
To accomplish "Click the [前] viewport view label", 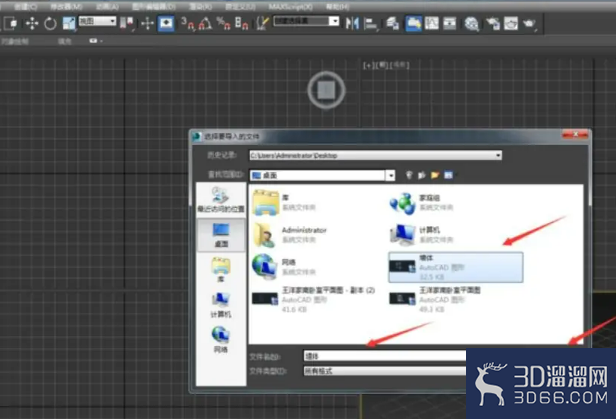I will (x=382, y=65).
